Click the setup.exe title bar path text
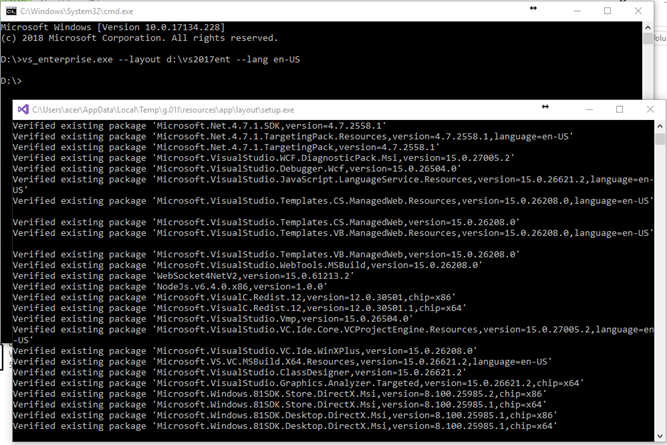The height and width of the screenshot is (445, 667). point(163,110)
